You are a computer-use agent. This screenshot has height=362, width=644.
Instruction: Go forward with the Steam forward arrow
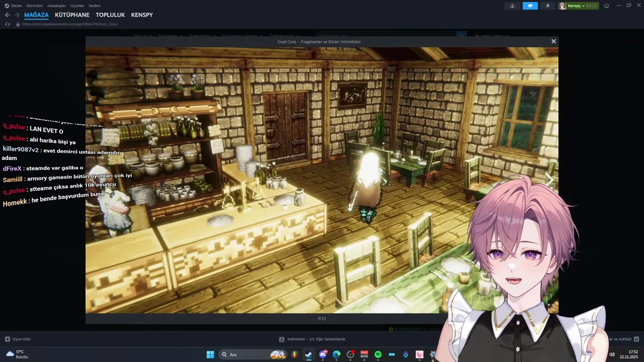(x=17, y=15)
